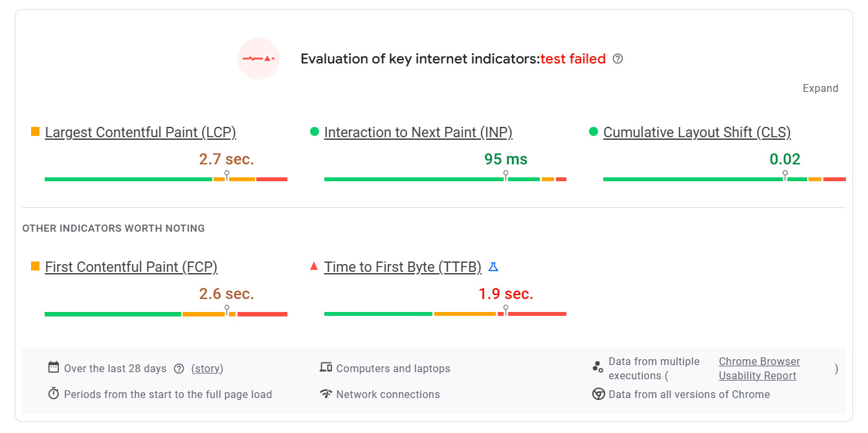
Task: Click the red triangle indicator beside TTFB
Action: [314, 265]
